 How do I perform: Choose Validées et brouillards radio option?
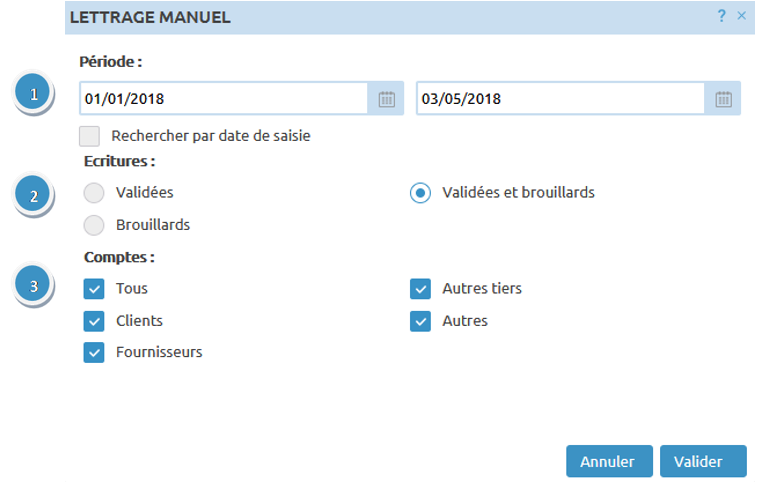pos(421,193)
